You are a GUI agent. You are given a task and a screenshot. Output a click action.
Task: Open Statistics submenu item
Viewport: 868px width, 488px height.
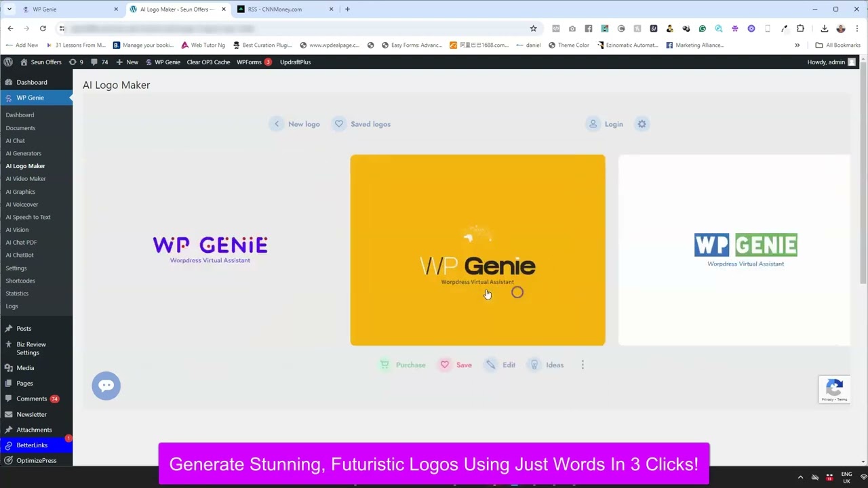pos(17,293)
